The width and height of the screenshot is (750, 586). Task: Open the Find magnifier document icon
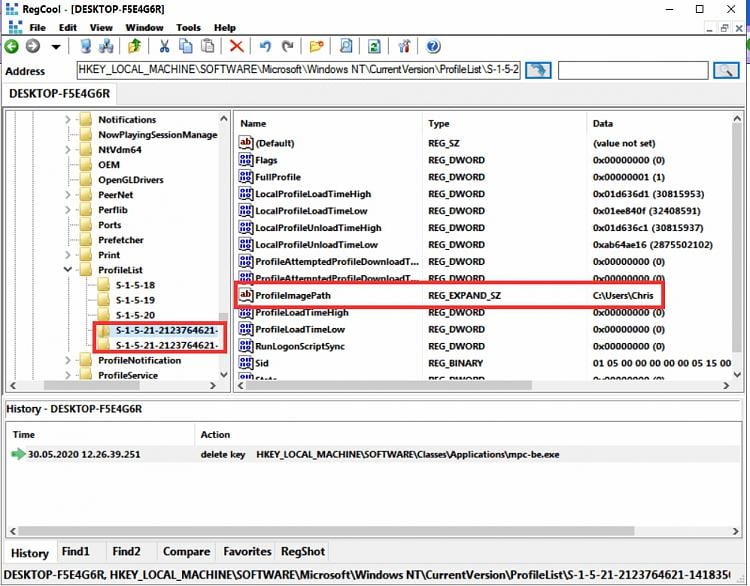pos(346,46)
